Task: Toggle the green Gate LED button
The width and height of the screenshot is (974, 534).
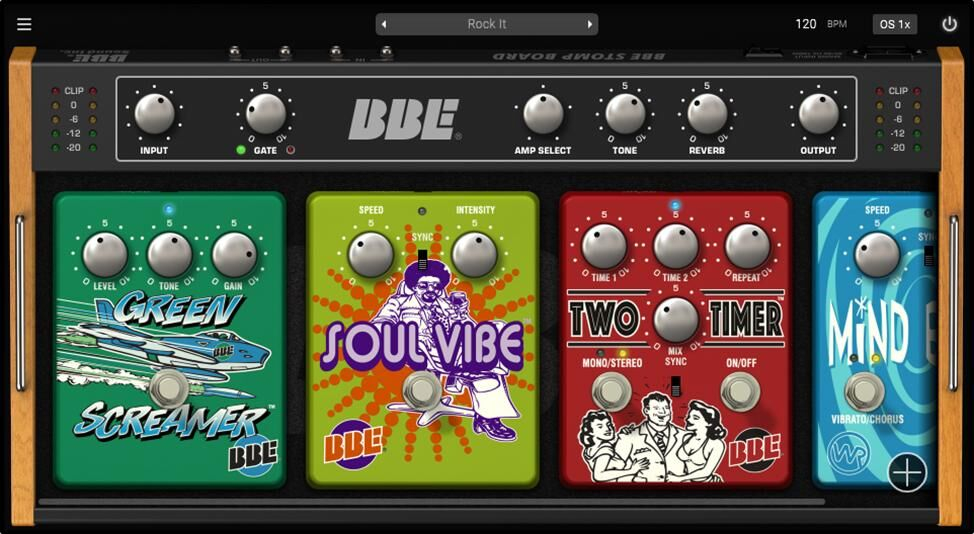Action: pos(241,150)
